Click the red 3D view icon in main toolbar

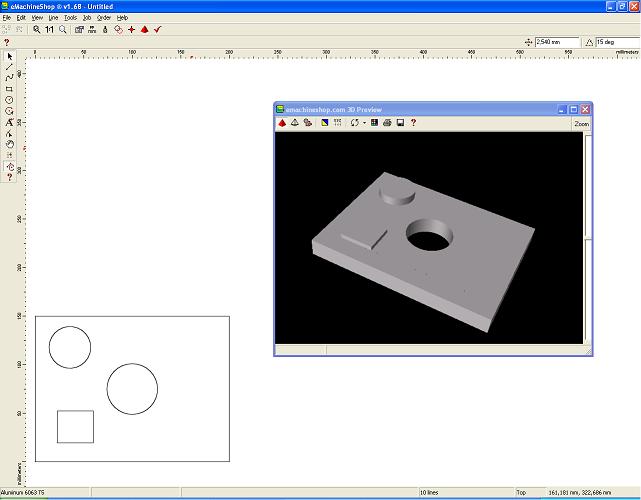(144, 30)
